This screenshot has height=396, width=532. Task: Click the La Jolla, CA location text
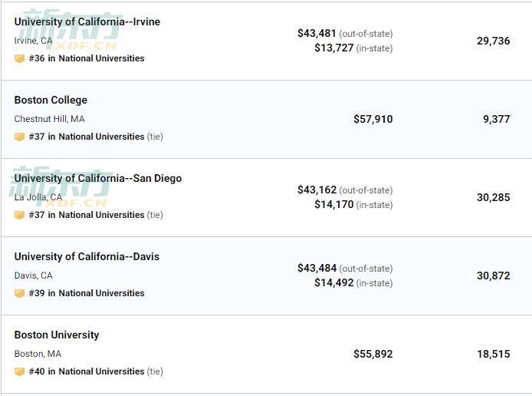pos(38,197)
